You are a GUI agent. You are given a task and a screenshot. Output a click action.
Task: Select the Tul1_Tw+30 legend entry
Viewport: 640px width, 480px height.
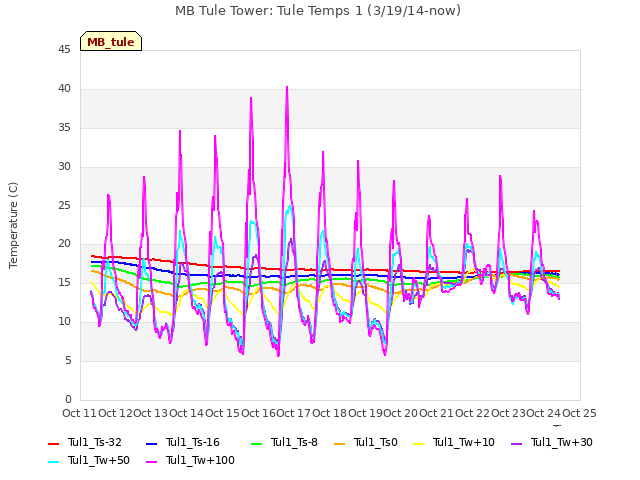tap(551, 442)
